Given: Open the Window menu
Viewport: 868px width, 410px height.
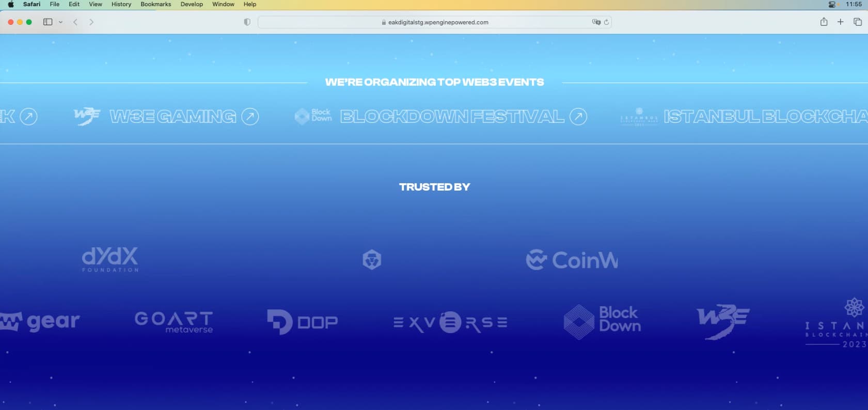Looking at the screenshot, I should (x=223, y=4).
